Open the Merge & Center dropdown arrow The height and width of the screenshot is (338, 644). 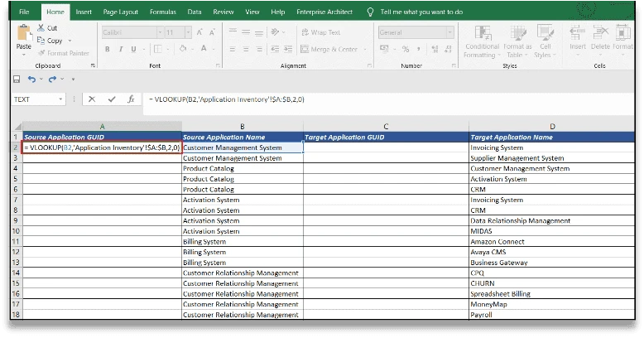pyautogui.click(x=365, y=50)
